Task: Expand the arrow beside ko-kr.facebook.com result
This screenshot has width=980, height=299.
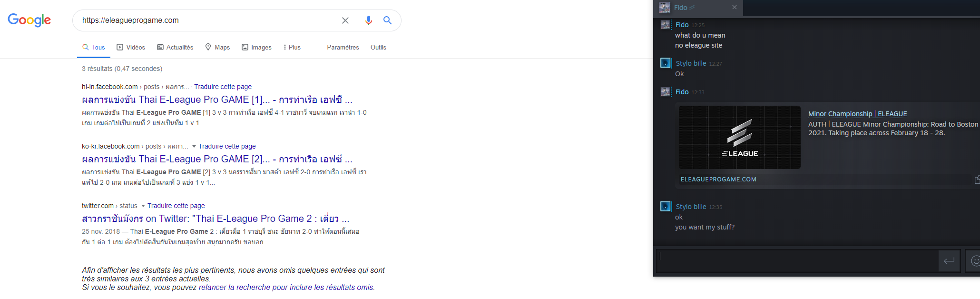Action: coord(194,147)
